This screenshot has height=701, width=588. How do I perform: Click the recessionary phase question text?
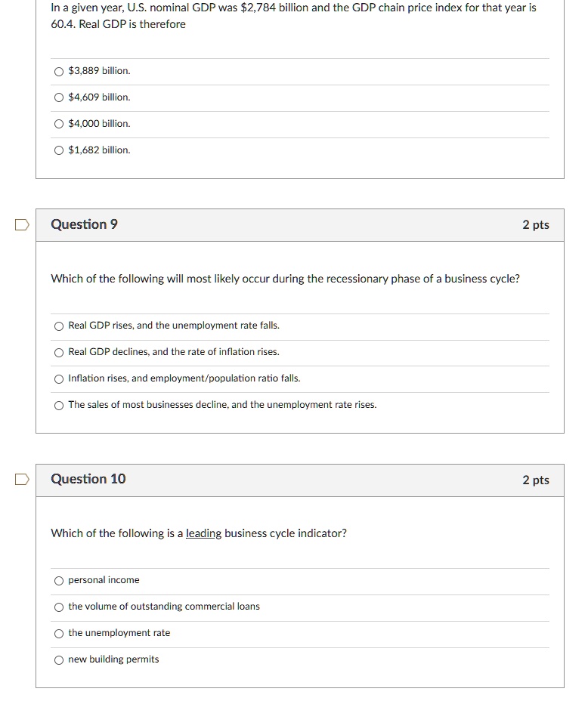tap(285, 279)
